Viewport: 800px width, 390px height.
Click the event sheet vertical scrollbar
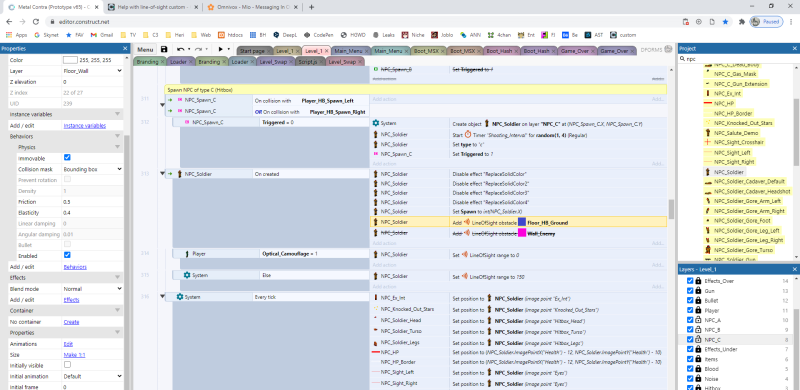click(671, 209)
